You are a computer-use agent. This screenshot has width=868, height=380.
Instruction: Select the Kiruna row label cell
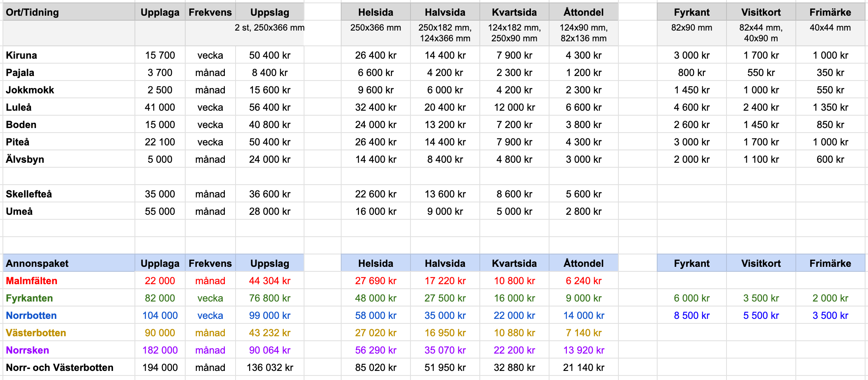pos(21,55)
